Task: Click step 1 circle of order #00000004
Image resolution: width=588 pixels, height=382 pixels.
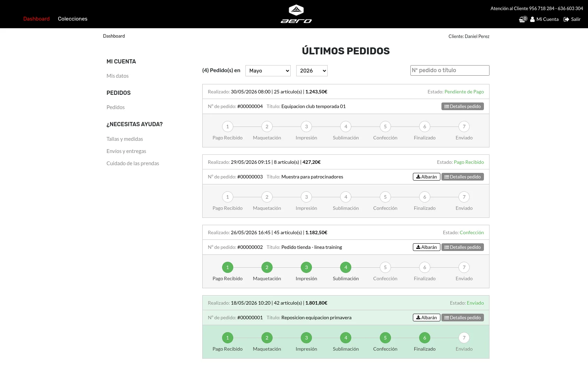Action: (x=228, y=127)
